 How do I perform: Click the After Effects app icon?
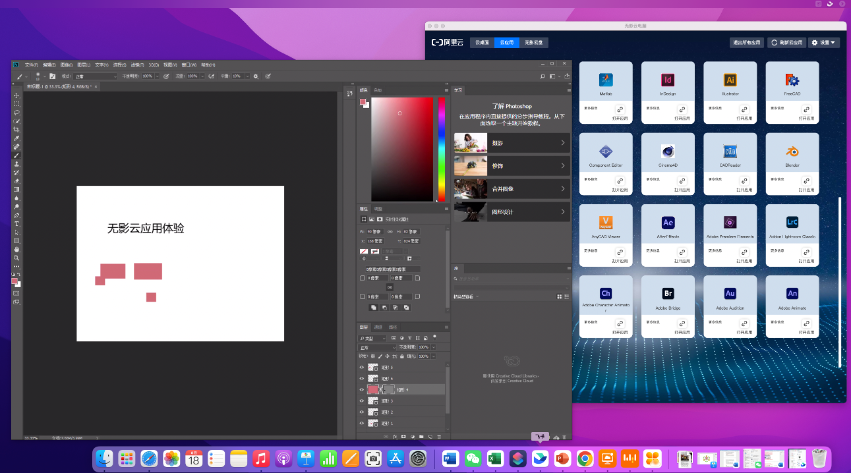pos(668,222)
